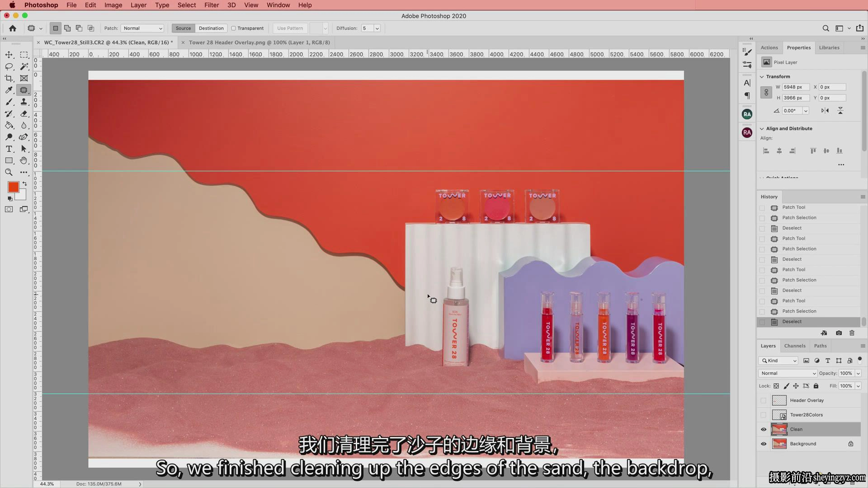
Task: Open the layer Opacity dropdown arrow
Action: tap(858, 373)
